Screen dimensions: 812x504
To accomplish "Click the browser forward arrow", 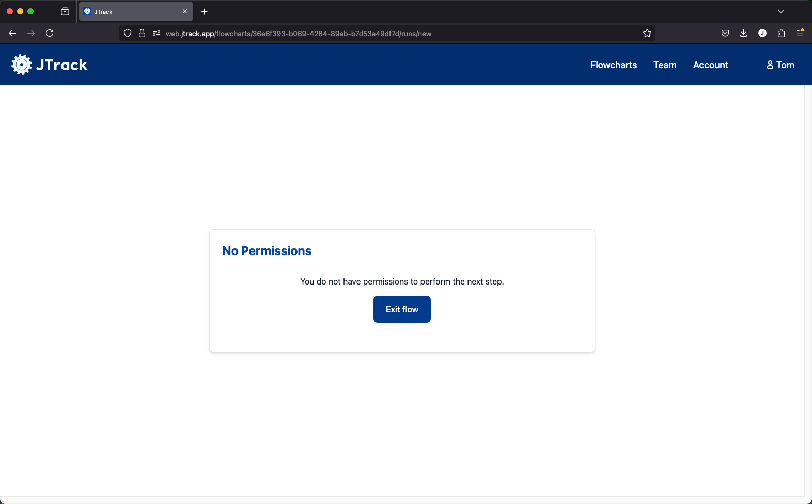I will coord(31,33).
